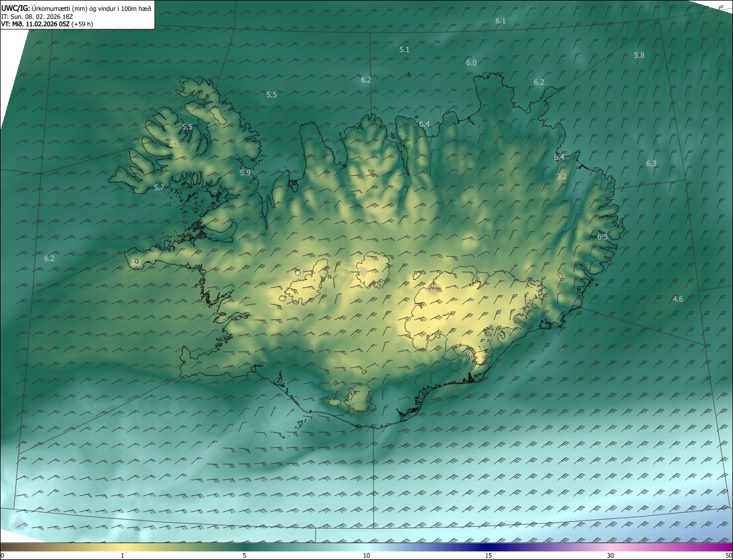Click the 5.1 value label on the map
This screenshot has width=733, height=560.
404,50
